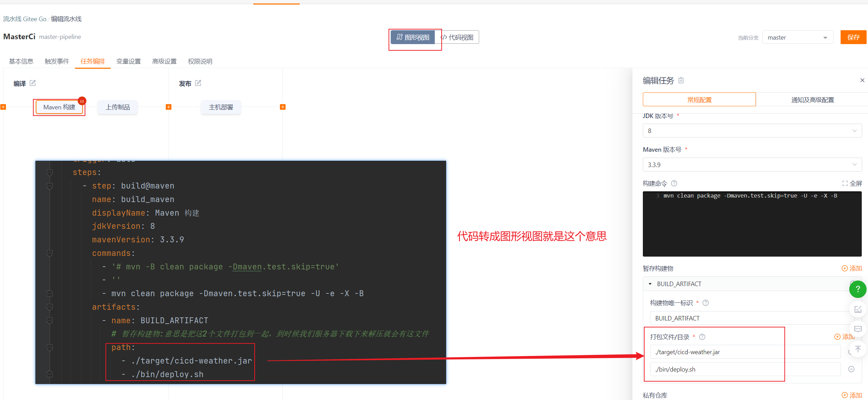Select the 任务编排 tab

pos(93,61)
